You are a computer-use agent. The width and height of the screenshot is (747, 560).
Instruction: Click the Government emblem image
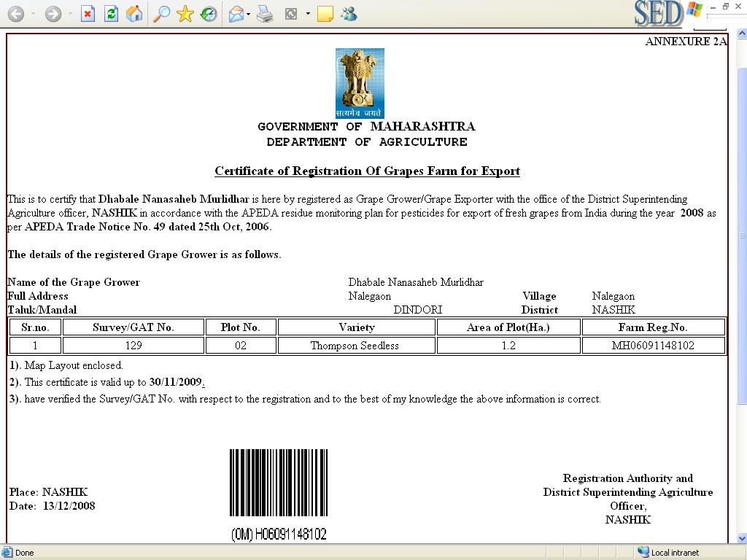coord(360,83)
